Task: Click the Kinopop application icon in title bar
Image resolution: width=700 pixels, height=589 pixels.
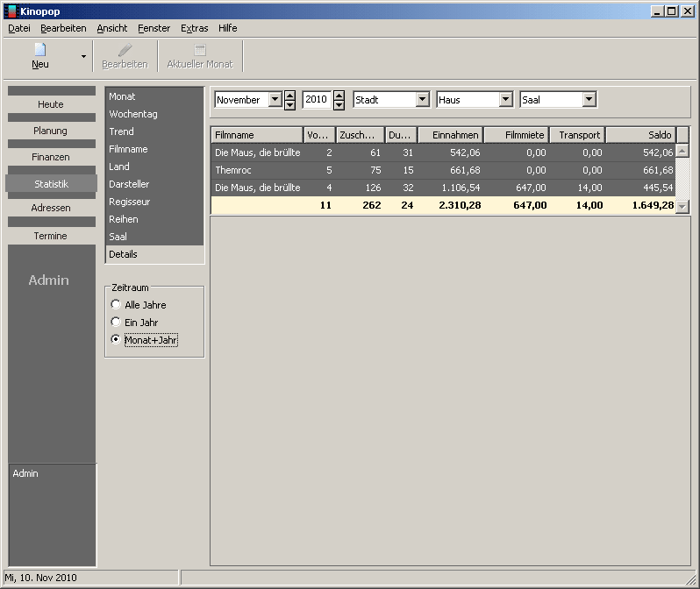Action: [11, 11]
